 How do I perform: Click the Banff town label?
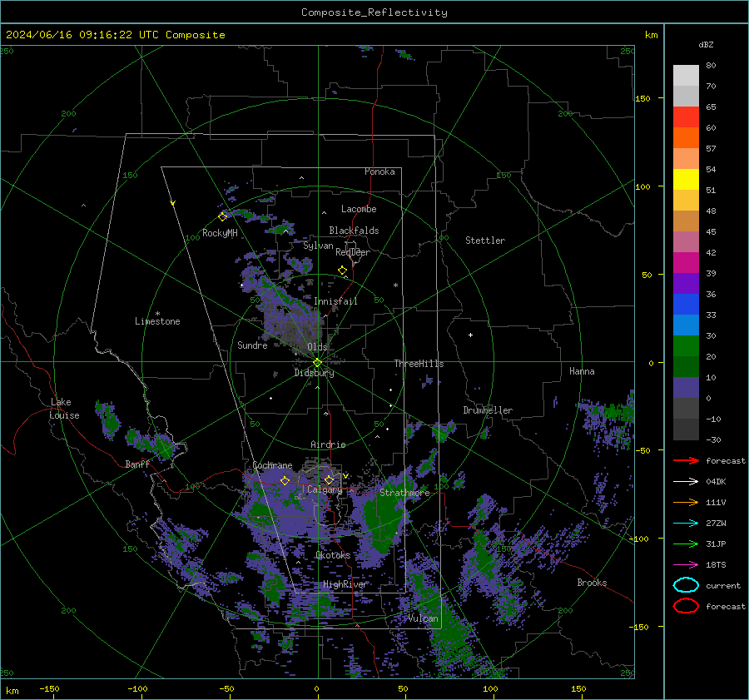click(x=137, y=464)
